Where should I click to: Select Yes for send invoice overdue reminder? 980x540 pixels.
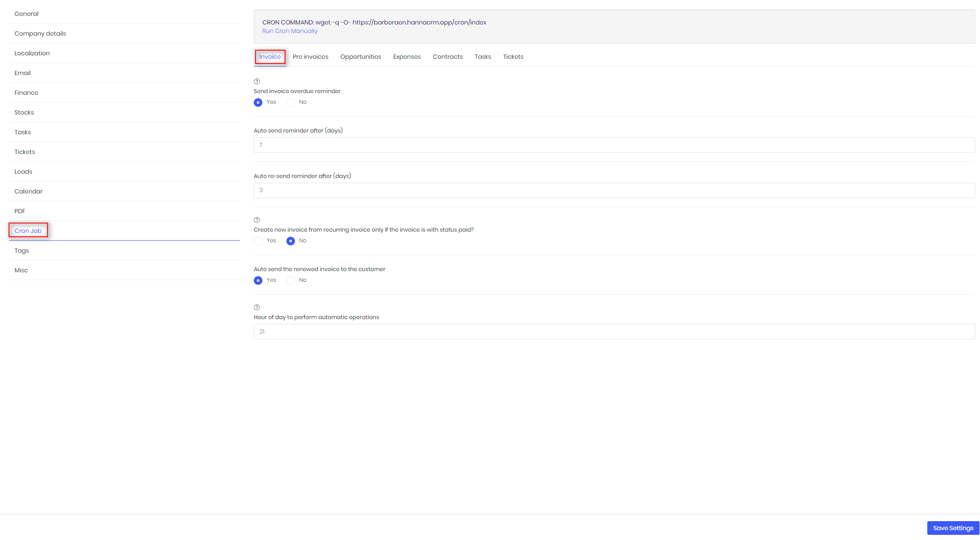click(x=258, y=103)
